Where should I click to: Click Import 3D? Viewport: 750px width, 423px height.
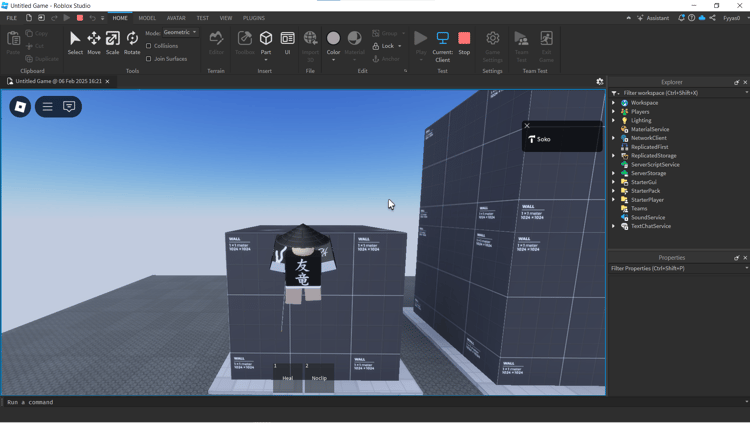coord(310,46)
